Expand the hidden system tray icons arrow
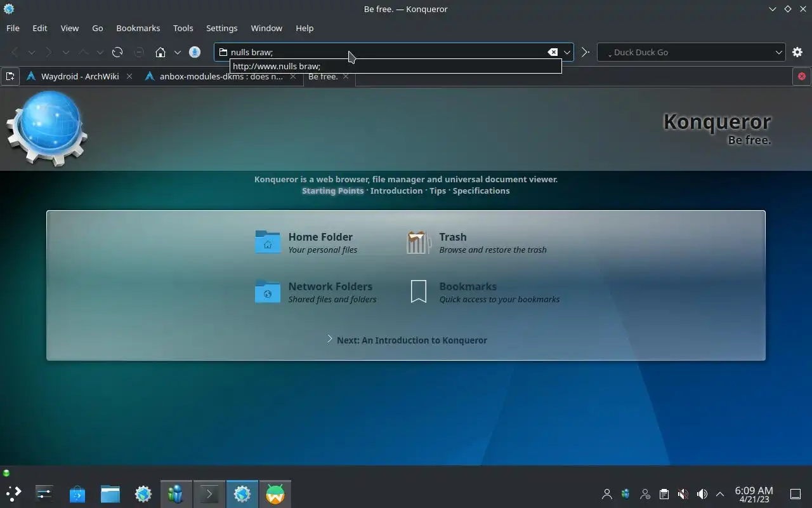 tap(720, 494)
